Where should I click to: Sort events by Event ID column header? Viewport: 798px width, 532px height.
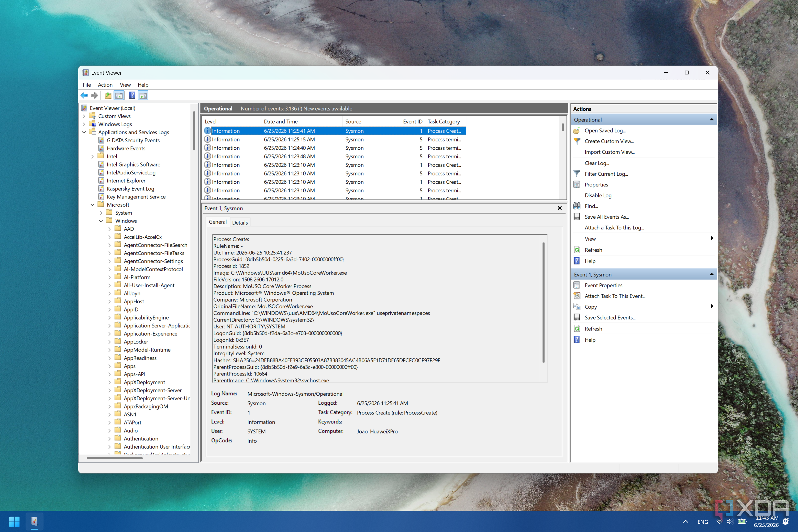pyautogui.click(x=404, y=121)
